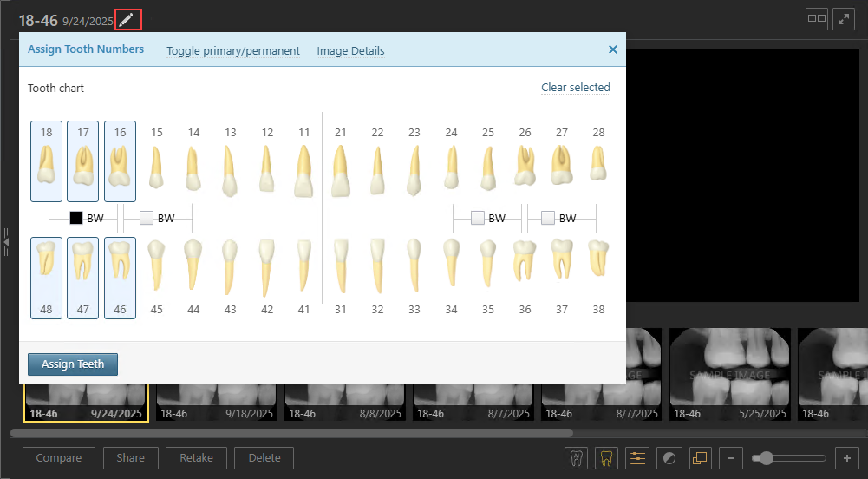Click the pencil edit icon beside the date

127,19
